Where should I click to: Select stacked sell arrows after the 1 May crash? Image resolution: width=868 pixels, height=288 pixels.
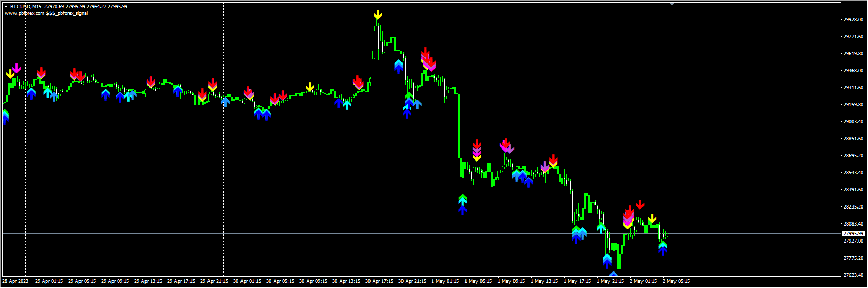pyautogui.click(x=477, y=150)
